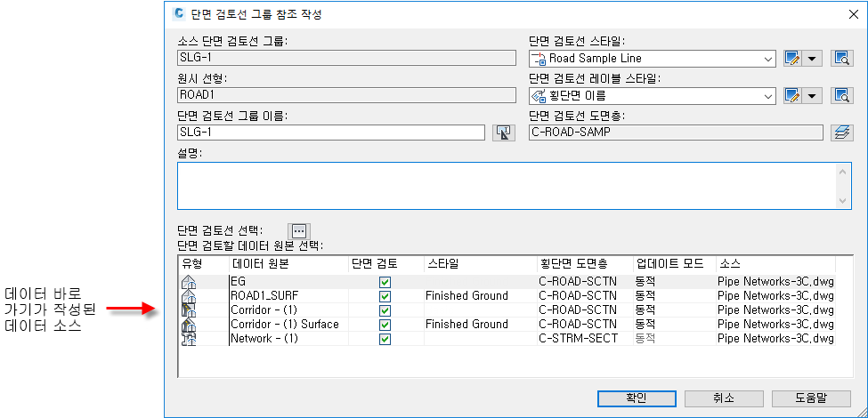The image size is (868, 418).
Task: Click the sample line selection ellipsis button
Action: 298,229
